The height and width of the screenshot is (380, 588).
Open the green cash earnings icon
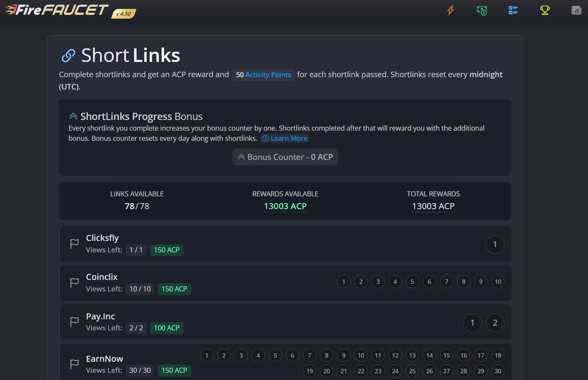coord(482,10)
